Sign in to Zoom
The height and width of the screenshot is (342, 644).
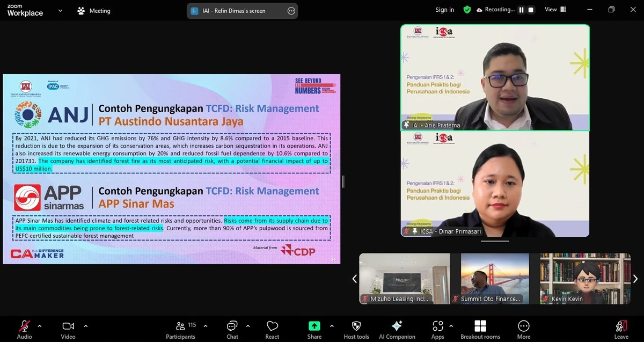coord(444,9)
